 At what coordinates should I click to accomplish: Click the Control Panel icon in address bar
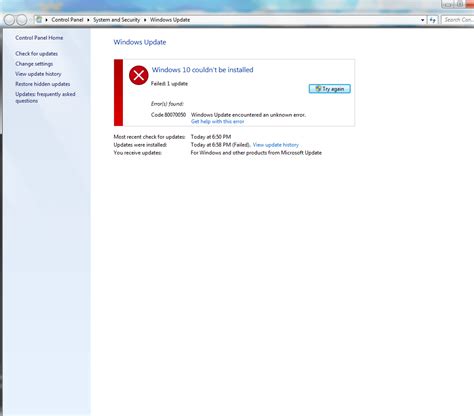(x=39, y=20)
